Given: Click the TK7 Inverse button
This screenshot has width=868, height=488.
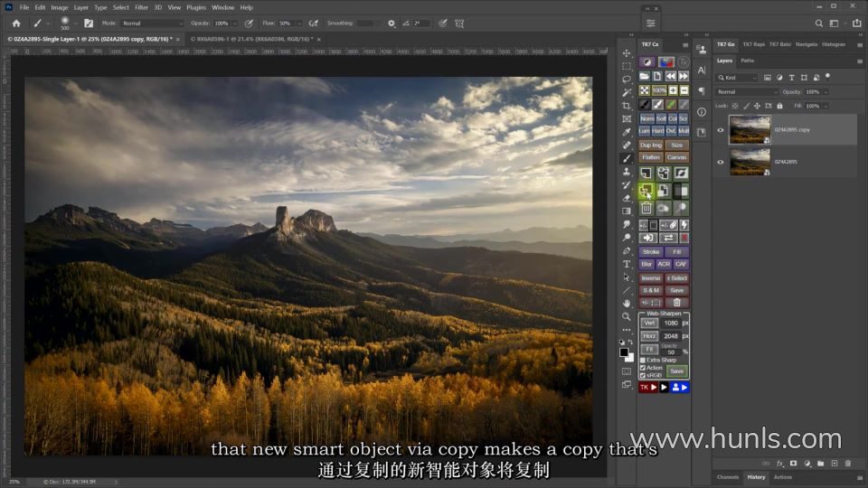Looking at the screenshot, I should (651, 278).
